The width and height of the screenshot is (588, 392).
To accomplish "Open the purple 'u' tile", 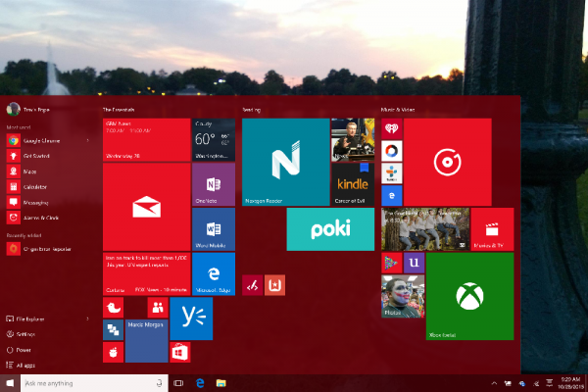I will 414,263.
